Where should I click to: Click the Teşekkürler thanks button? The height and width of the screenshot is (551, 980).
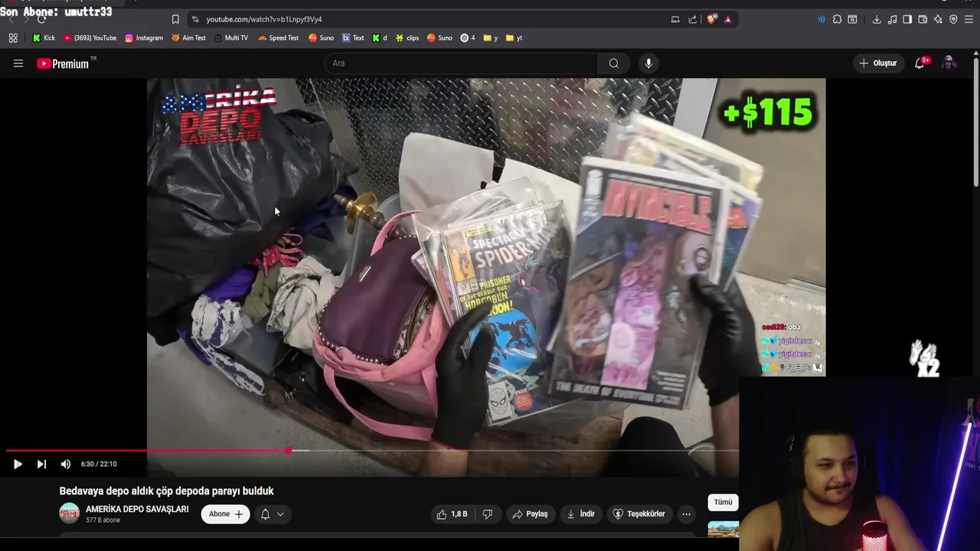[639, 514]
